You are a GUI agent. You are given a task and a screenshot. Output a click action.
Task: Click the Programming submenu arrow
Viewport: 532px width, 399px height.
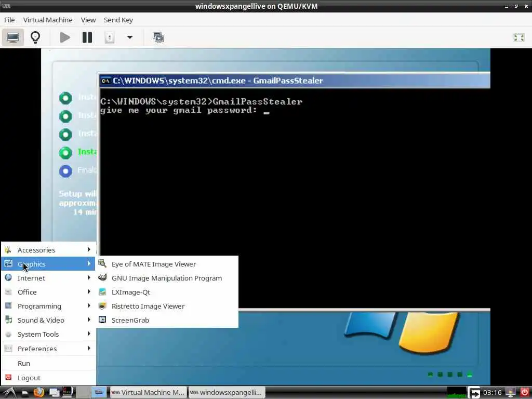coord(89,305)
